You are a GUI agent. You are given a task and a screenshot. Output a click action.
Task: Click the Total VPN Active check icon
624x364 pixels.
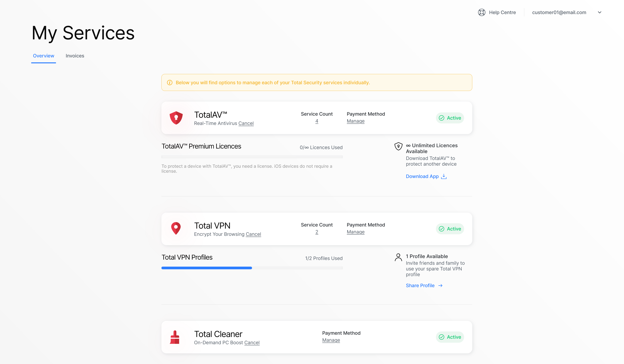[441, 229]
